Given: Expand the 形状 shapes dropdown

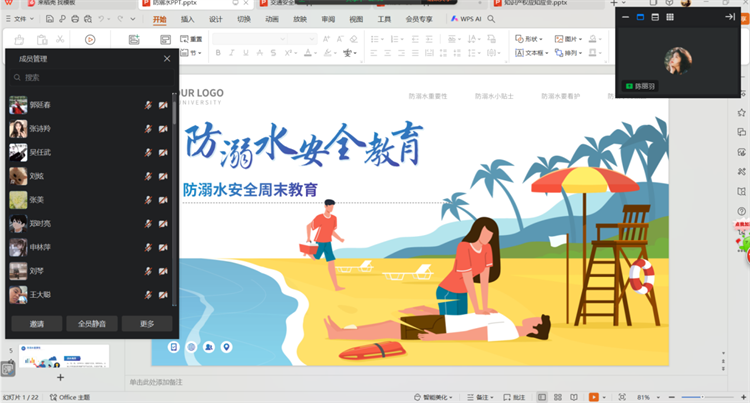Looking at the screenshot, I should (533, 39).
